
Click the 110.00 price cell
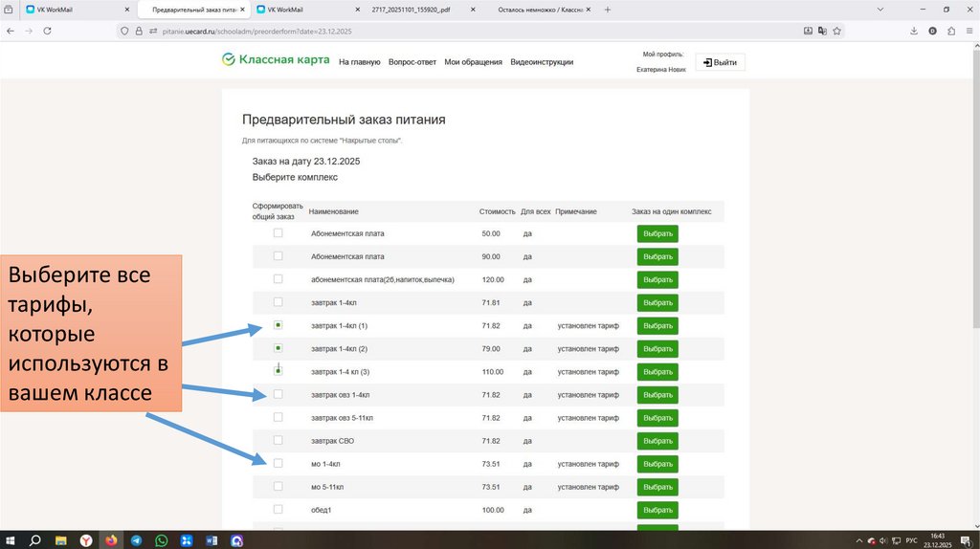(x=493, y=372)
